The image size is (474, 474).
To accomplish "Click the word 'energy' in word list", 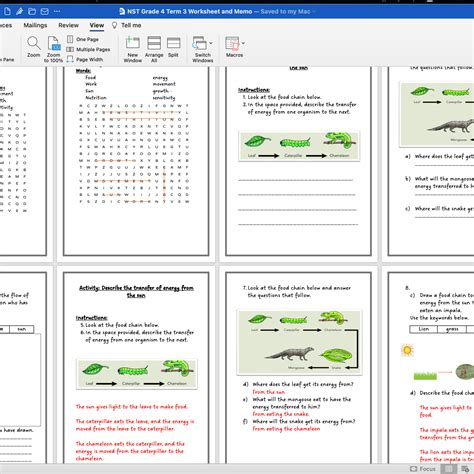I will pyautogui.click(x=160, y=78).
